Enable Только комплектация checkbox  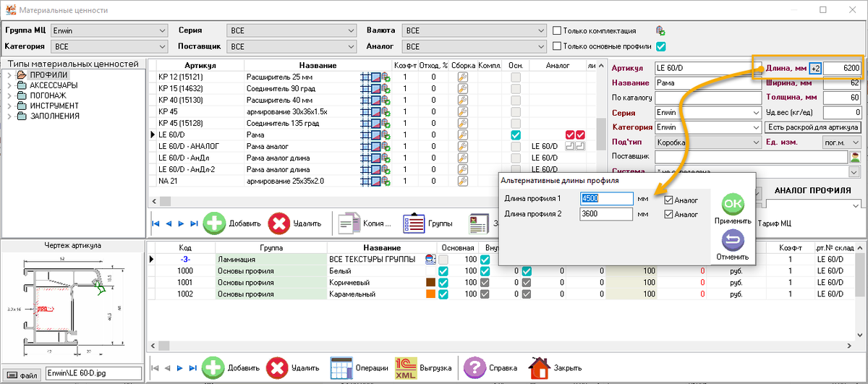pyautogui.click(x=557, y=31)
